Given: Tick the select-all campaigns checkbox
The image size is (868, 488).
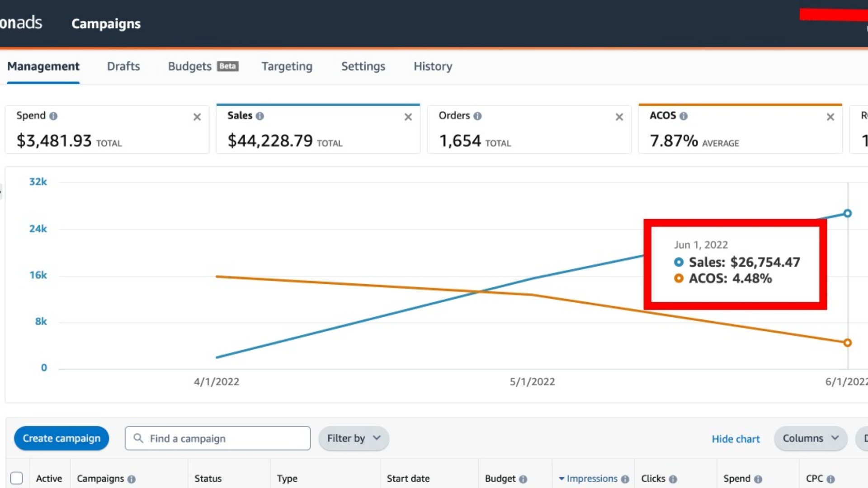Looking at the screenshot, I should (x=17, y=478).
